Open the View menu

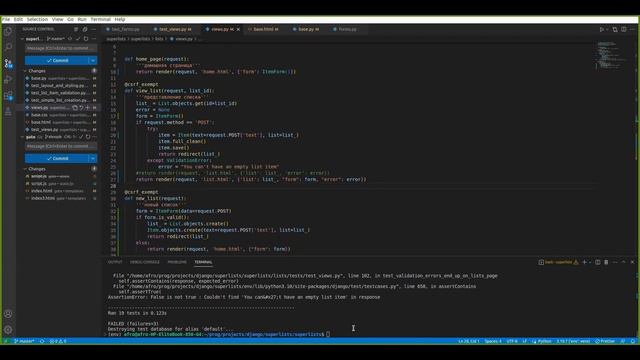pyautogui.click(x=58, y=19)
